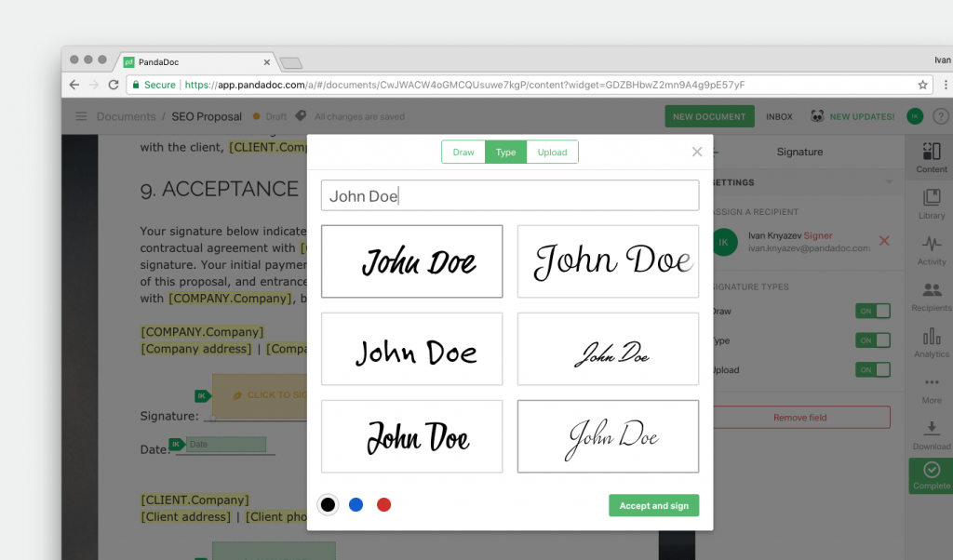Click the IK tag beside Signature field

(x=202, y=396)
